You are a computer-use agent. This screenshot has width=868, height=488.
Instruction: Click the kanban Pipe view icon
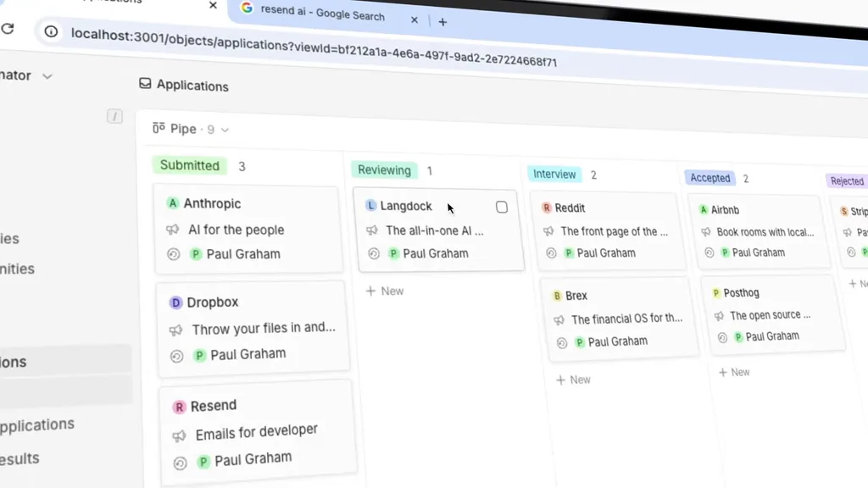[x=159, y=128]
